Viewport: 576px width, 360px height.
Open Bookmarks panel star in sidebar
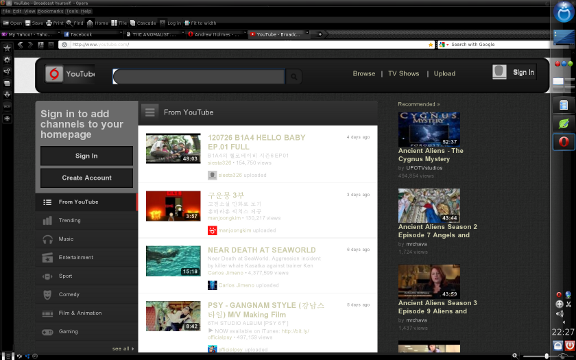tap(7, 48)
